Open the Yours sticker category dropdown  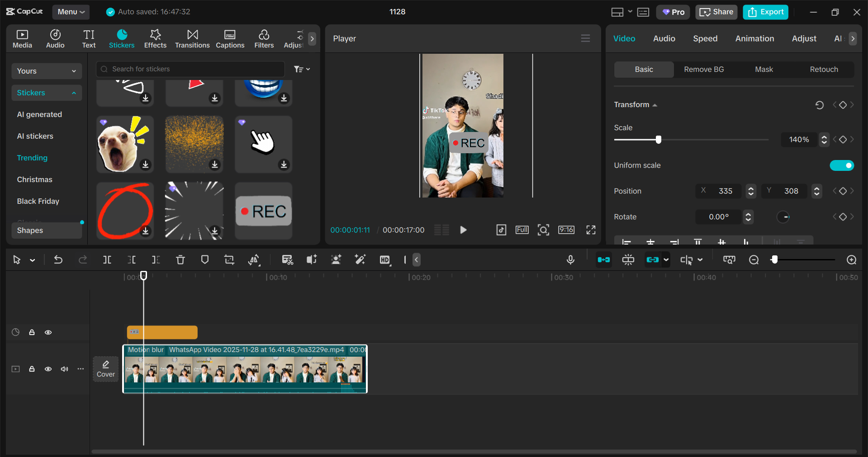click(46, 71)
